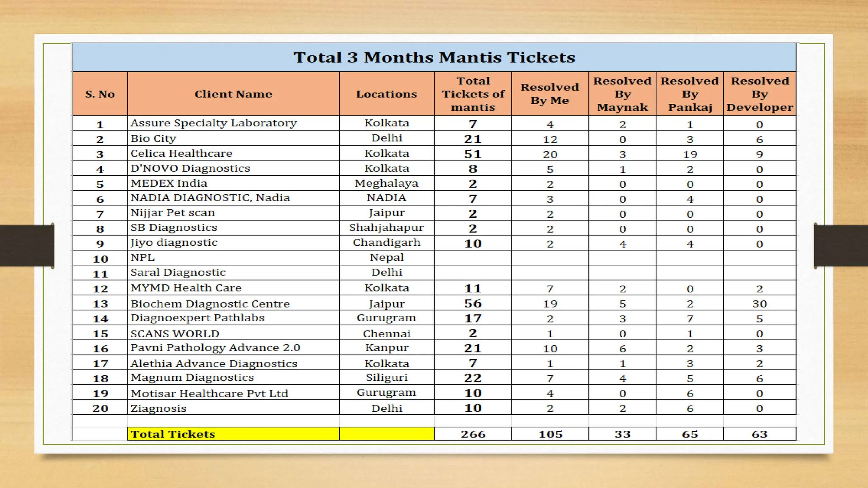
Task: Click the 'Shahjahapur' location cell
Action: (387, 228)
